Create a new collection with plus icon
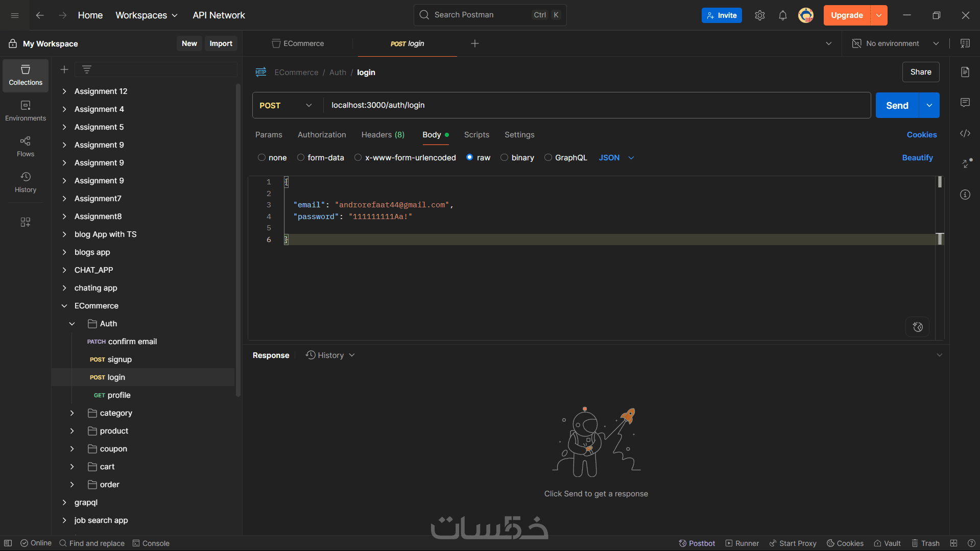This screenshot has width=980, height=551. 64,69
